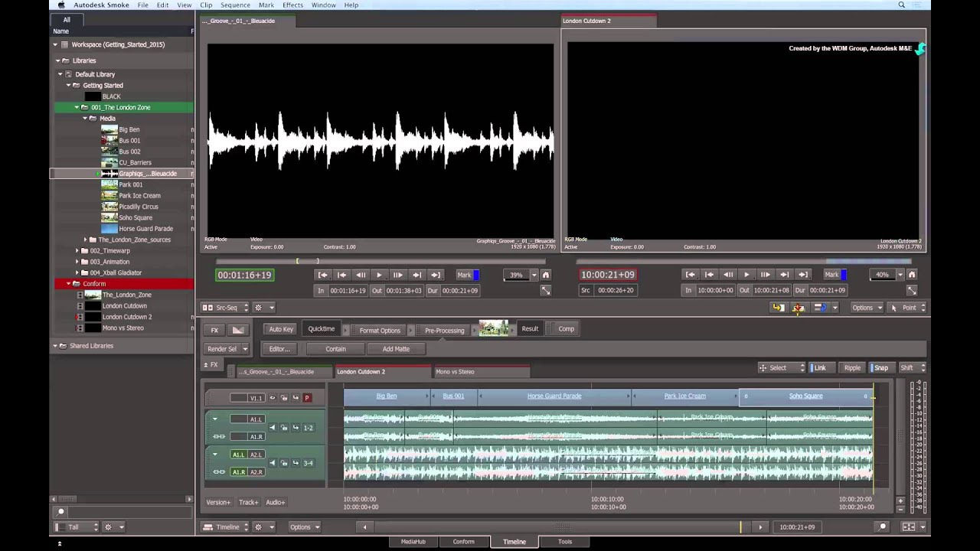Toggle lock on audio track 1-2
The height and width of the screenshot is (551, 980).
(x=284, y=428)
